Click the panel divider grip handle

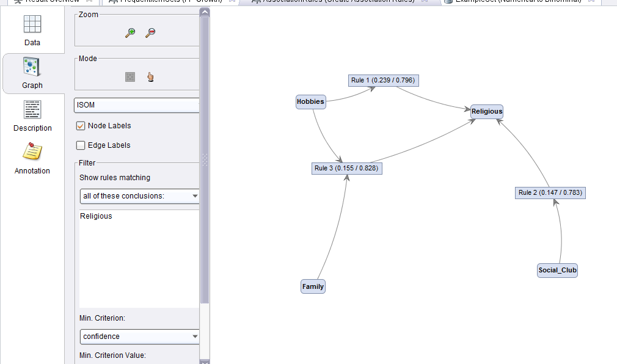click(205, 159)
